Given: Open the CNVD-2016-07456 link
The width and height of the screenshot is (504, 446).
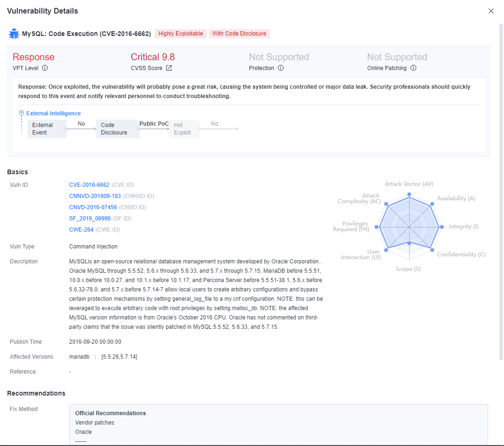Looking at the screenshot, I should coord(93,207).
